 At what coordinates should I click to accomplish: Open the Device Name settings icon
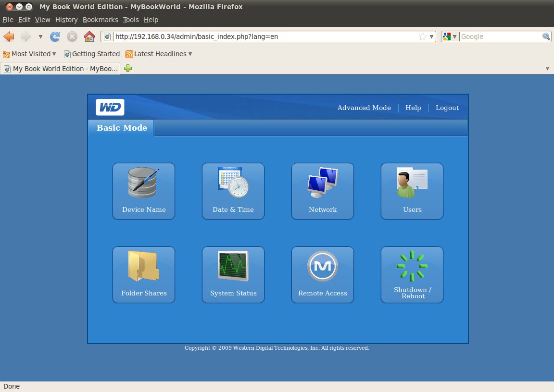click(x=143, y=191)
